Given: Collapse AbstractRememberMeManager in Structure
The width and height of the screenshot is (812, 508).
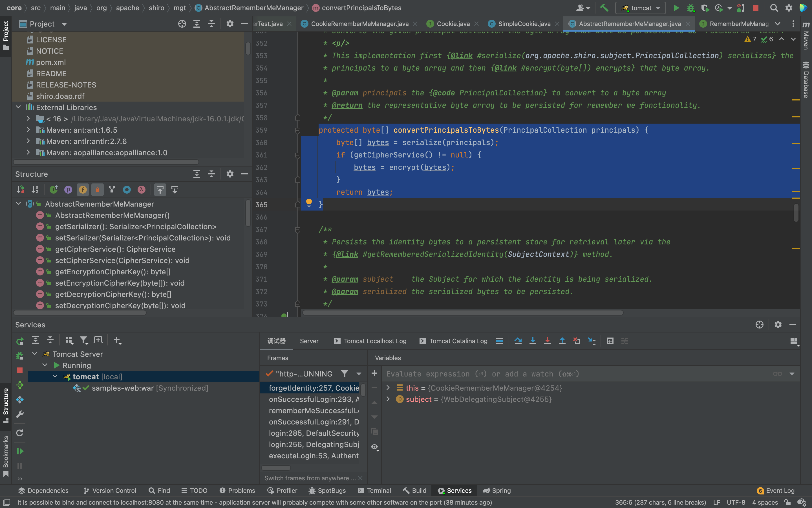Looking at the screenshot, I should pos(18,203).
